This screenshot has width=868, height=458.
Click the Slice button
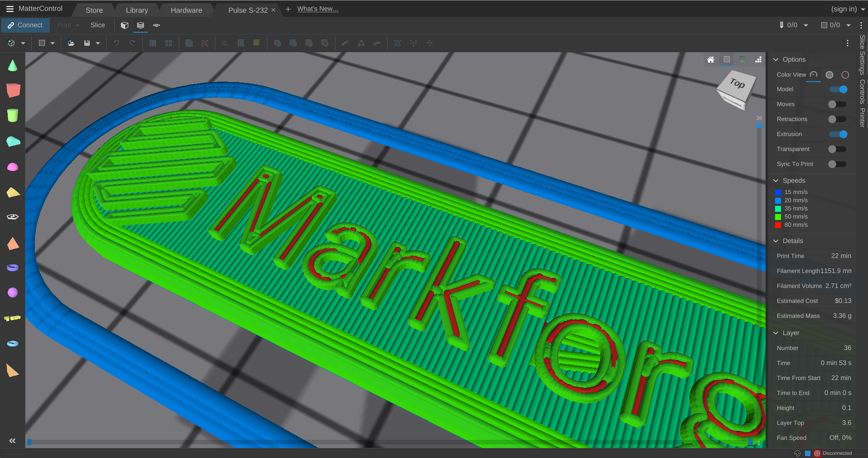[x=98, y=25]
